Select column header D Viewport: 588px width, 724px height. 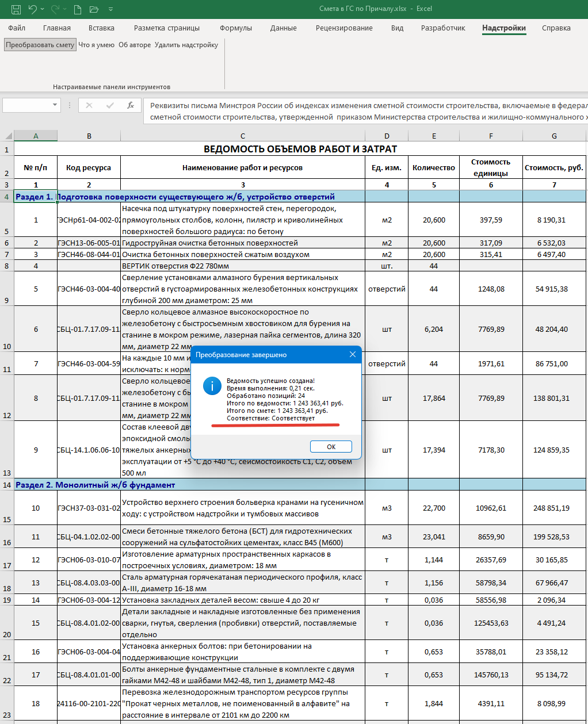click(387, 136)
